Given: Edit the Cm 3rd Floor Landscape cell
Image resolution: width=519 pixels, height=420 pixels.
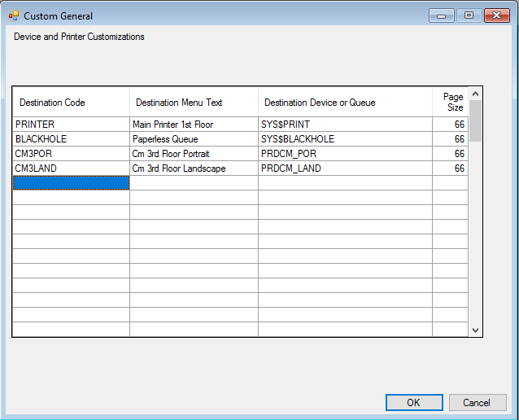Looking at the screenshot, I should pyautogui.click(x=194, y=168).
